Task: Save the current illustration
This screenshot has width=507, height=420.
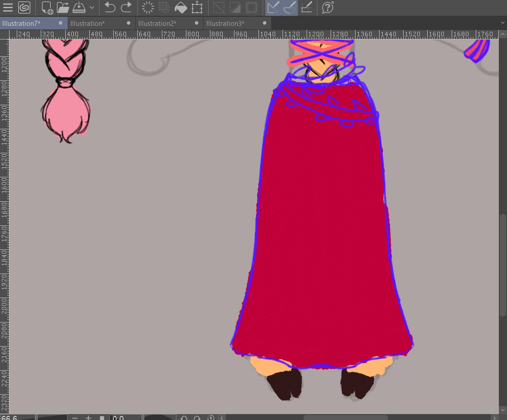Action: pos(79,8)
